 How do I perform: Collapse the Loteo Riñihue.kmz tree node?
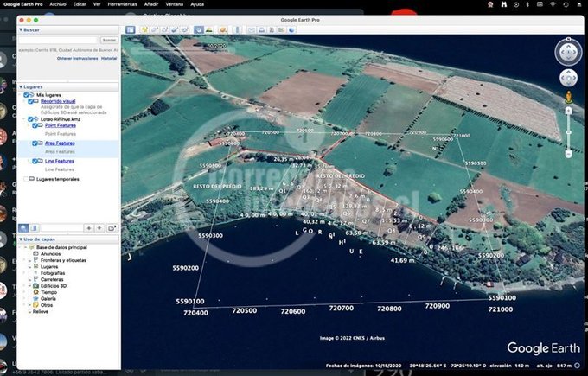tap(25, 119)
